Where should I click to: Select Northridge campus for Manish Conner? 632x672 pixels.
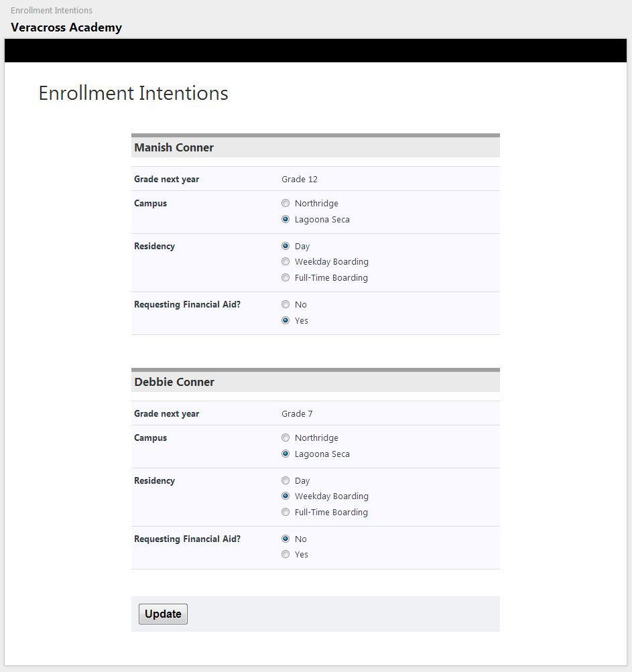click(x=286, y=203)
